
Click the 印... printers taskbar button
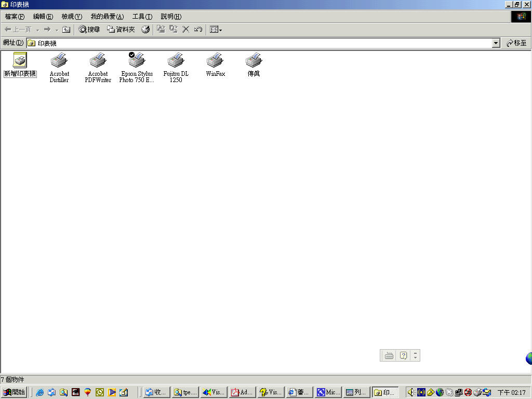click(385, 393)
